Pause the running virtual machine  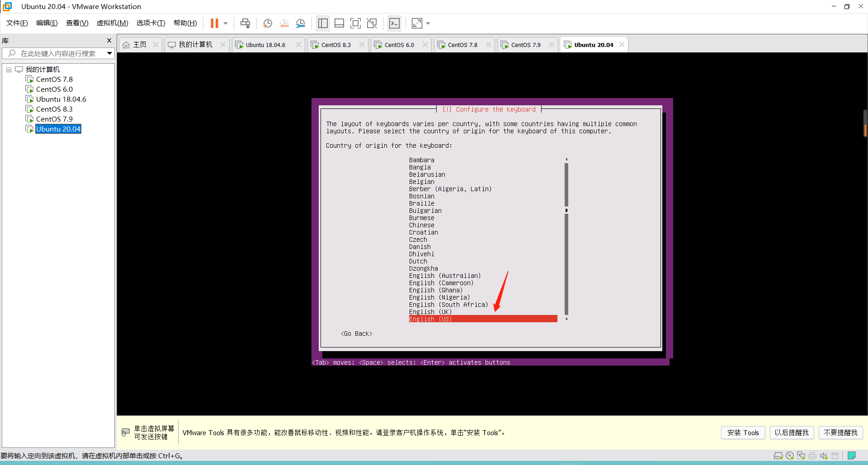(214, 23)
